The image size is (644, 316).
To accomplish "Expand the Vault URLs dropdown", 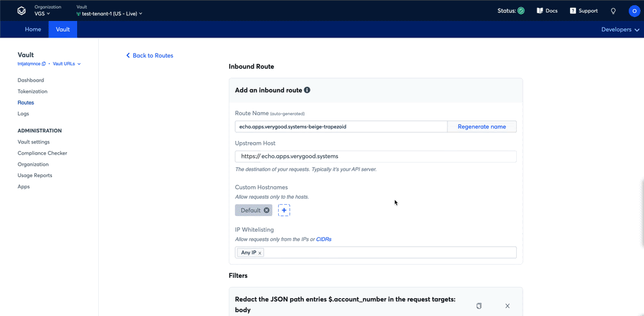I will coord(67,64).
